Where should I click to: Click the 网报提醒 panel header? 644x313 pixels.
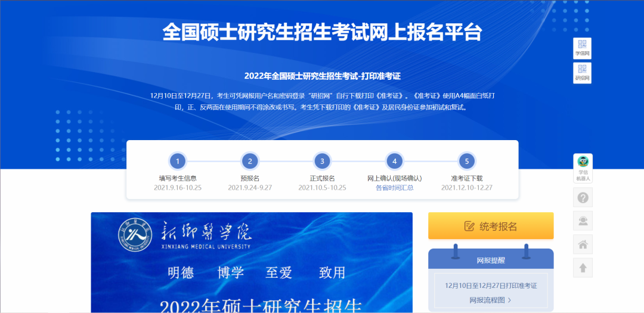point(491,260)
